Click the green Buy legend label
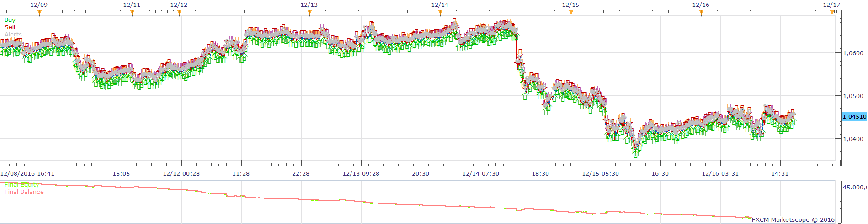This screenshot has height=224, width=868. click(x=10, y=20)
